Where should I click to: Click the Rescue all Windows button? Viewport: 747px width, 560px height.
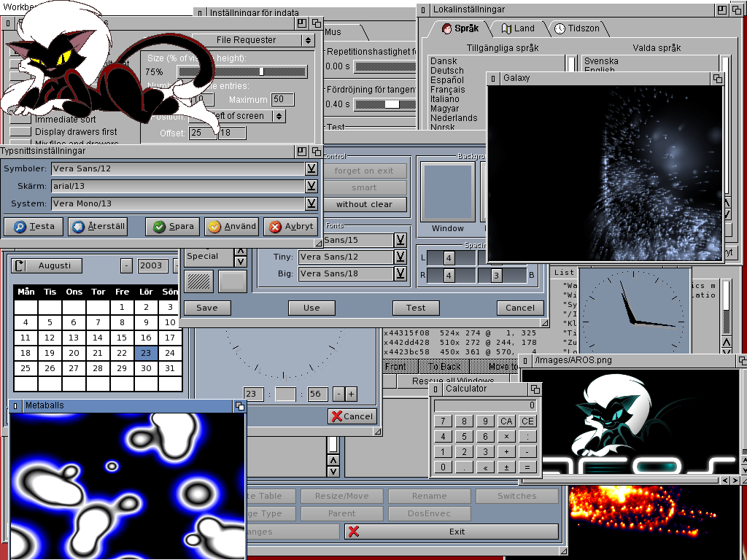point(453,381)
